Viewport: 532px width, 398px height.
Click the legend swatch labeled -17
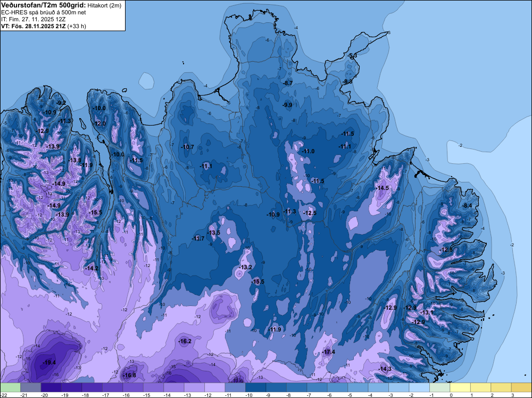[x=112, y=387]
